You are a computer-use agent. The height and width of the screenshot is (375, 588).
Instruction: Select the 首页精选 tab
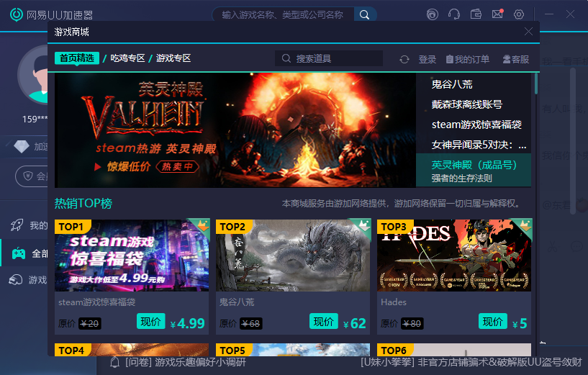tap(77, 58)
